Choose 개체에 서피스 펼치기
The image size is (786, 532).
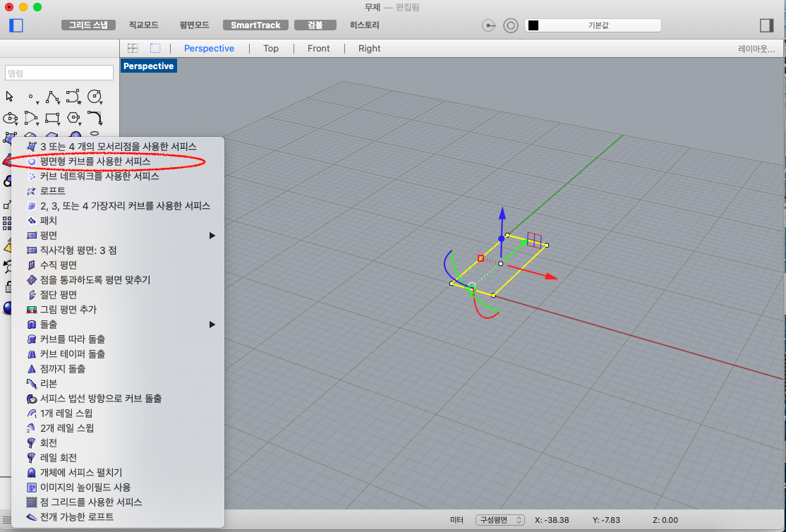coord(118,472)
